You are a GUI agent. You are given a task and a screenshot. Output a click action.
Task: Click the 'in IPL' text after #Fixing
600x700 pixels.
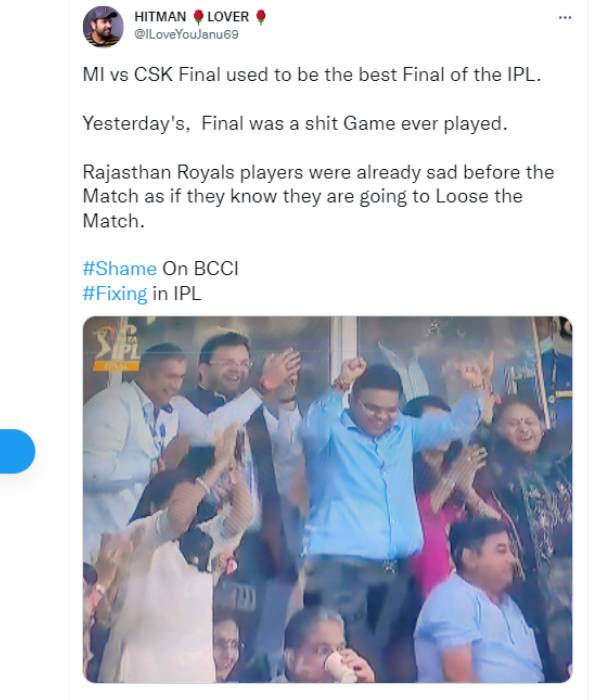[176, 294]
